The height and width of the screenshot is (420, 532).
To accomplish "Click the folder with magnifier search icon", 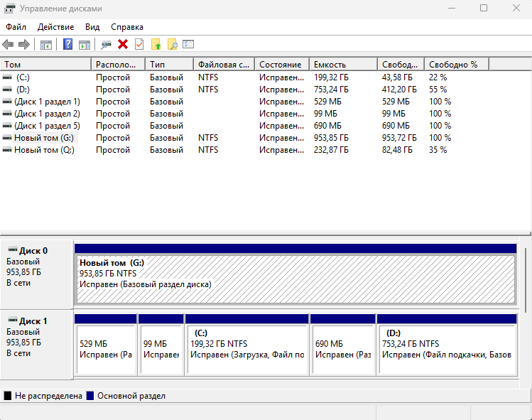I will point(173,45).
